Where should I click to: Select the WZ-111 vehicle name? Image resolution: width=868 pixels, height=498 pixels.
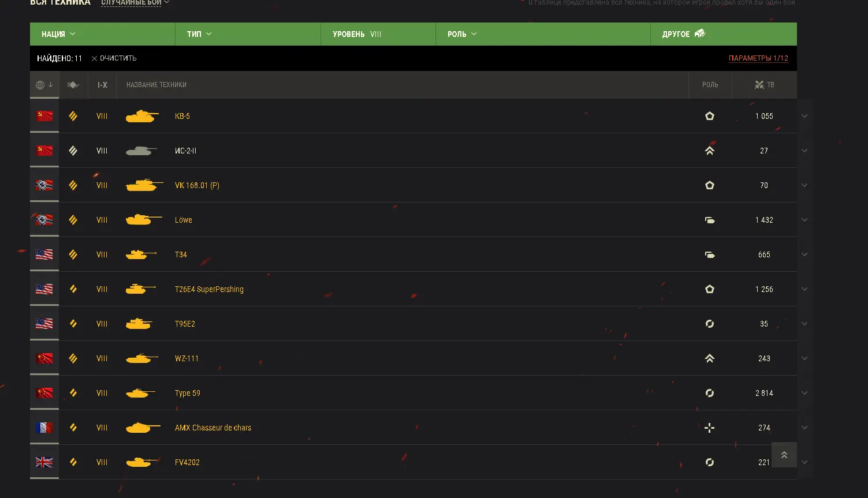pyautogui.click(x=187, y=358)
